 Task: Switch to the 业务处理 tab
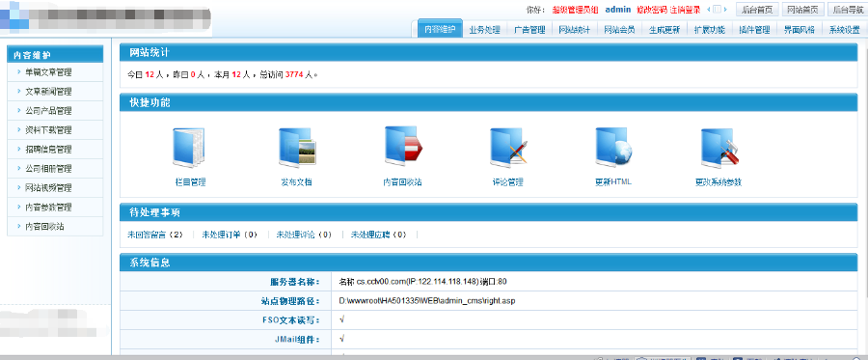pyautogui.click(x=484, y=30)
